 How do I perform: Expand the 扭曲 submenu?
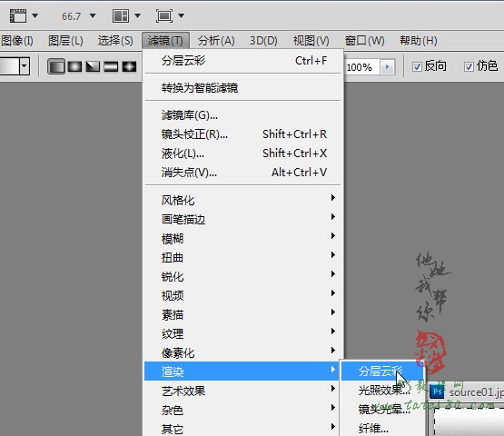coord(243,257)
